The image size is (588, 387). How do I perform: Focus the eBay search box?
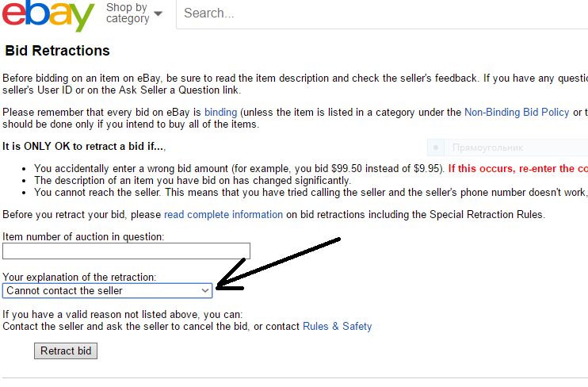380,13
